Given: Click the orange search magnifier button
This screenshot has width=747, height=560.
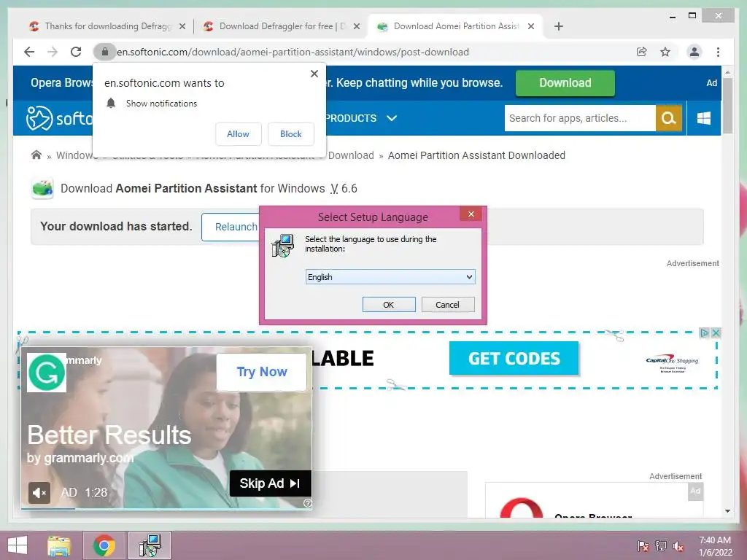Looking at the screenshot, I should pos(669,118).
